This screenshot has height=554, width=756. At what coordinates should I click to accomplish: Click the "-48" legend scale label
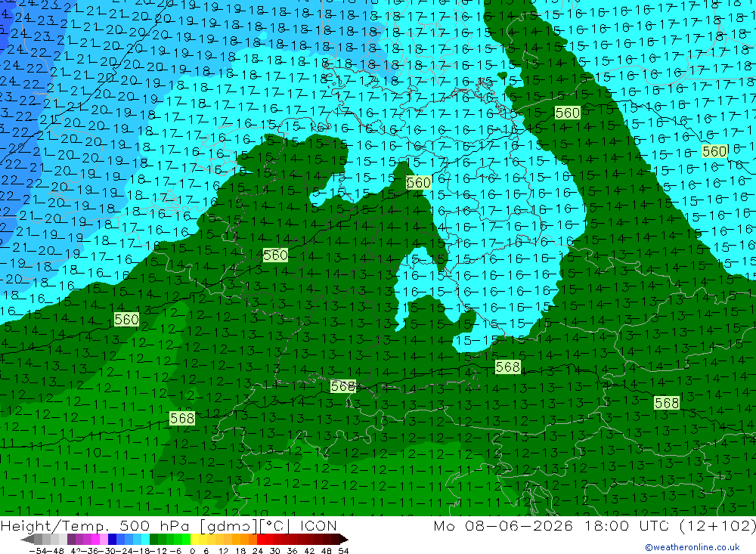(55, 551)
